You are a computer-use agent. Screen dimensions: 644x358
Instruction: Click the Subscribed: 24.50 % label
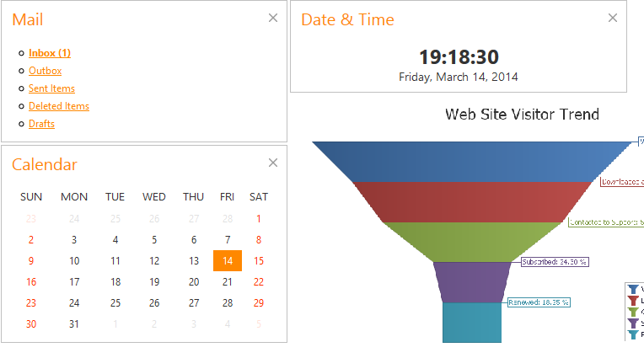[555, 262]
